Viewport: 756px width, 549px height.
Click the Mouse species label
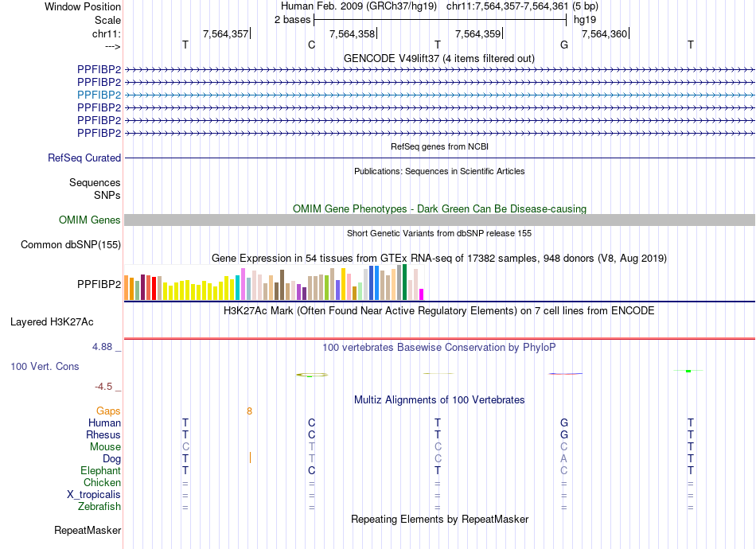click(x=105, y=447)
